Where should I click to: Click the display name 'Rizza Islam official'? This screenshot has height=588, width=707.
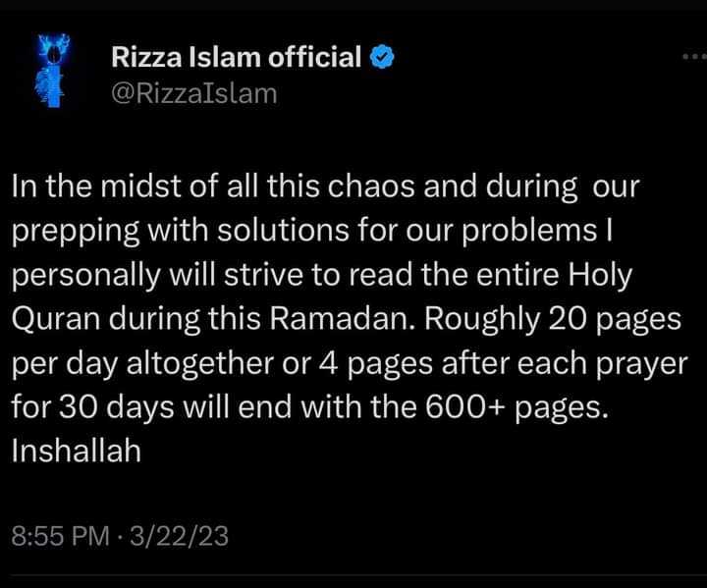point(237,58)
